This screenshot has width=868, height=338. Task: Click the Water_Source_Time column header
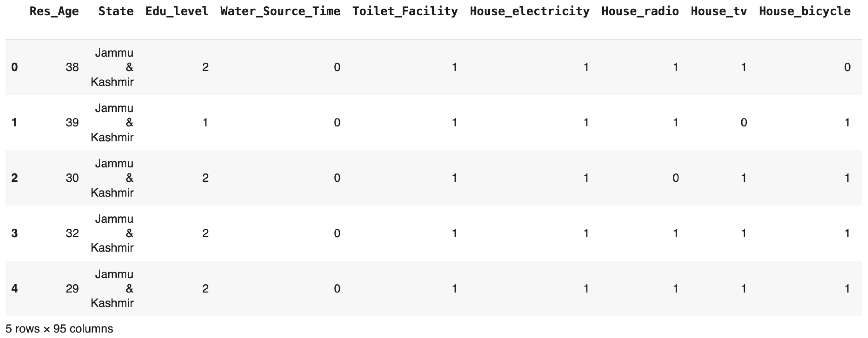(280, 11)
